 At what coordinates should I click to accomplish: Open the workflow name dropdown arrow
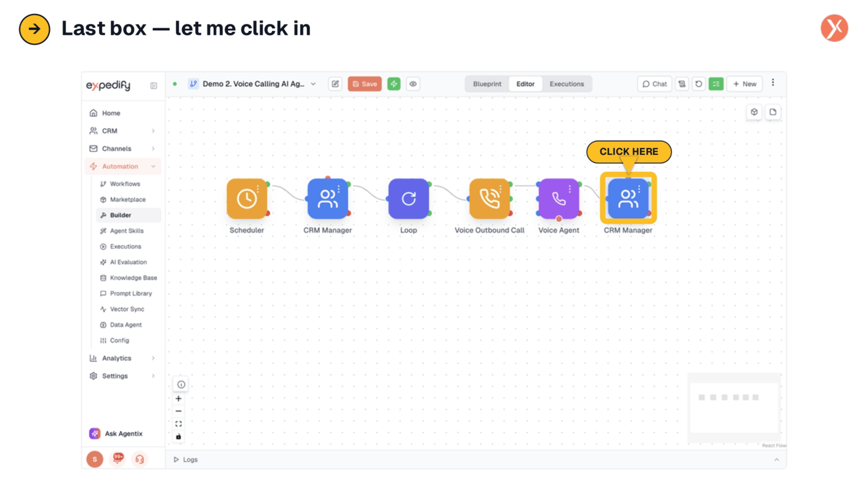click(x=313, y=84)
